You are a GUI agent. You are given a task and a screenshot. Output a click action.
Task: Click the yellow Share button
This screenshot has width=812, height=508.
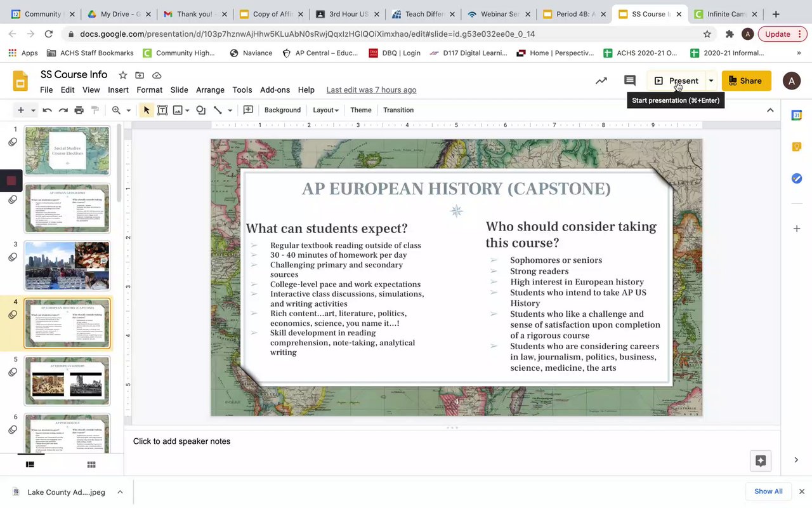tap(746, 81)
